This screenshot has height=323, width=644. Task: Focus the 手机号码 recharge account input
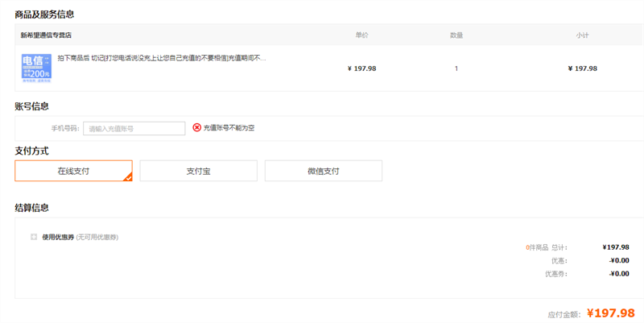(x=134, y=128)
